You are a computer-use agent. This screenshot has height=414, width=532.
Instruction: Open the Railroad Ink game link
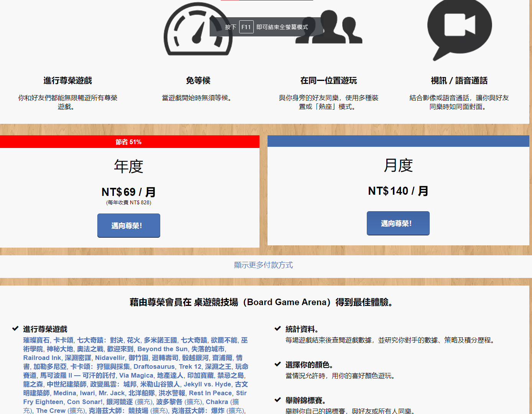coord(42,358)
